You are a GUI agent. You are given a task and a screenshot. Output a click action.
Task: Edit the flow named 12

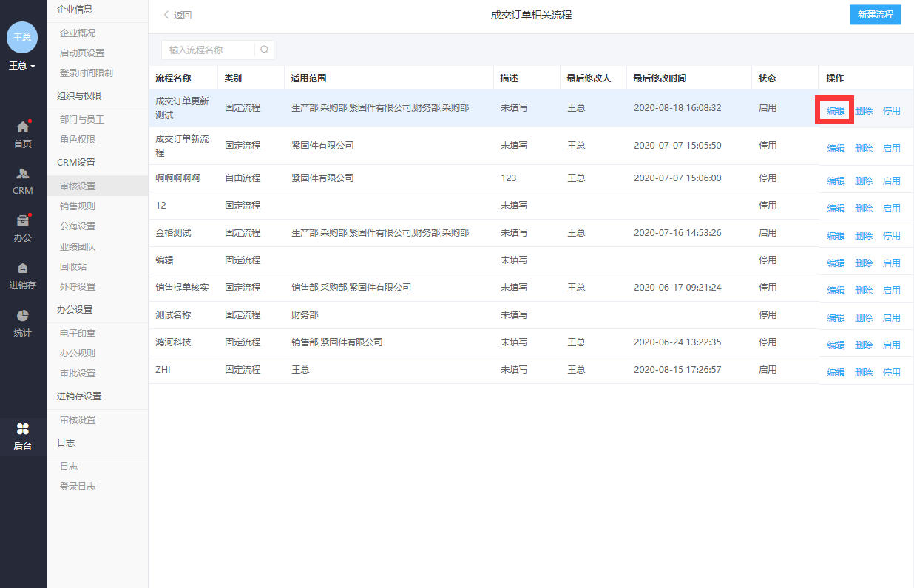click(x=836, y=209)
